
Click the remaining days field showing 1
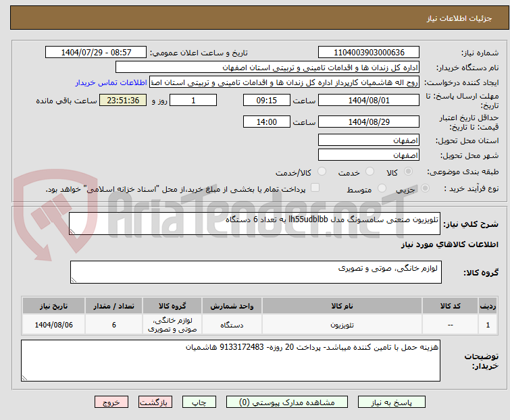(193, 100)
